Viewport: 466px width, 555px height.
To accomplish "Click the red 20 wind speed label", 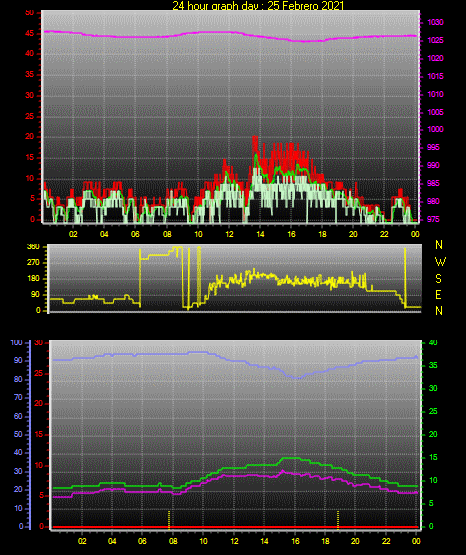I will click(x=30, y=137).
